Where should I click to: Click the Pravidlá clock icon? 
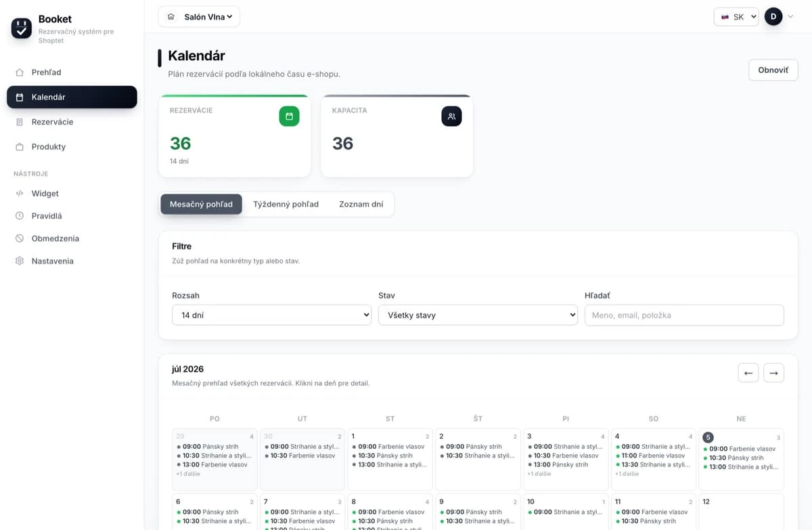click(x=20, y=216)
